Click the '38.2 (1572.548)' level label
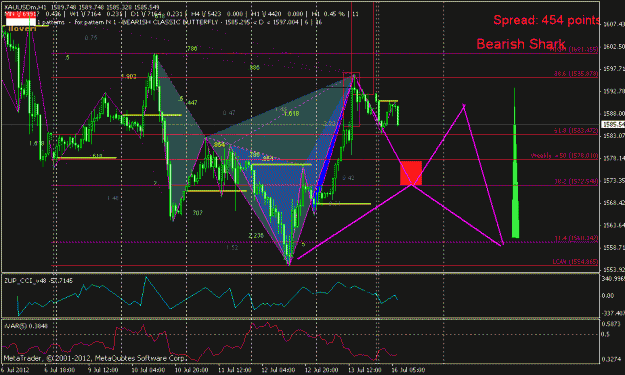Image resolution: width=625 pixels, height=375 pixels. point(576,181)
